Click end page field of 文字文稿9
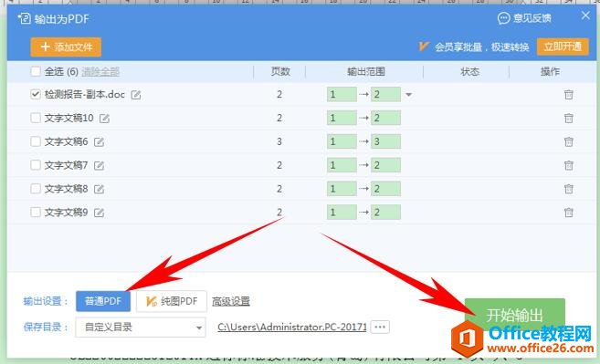Image resolution: width=600 pixels, height=364 pixels. (x=385, y=213)
